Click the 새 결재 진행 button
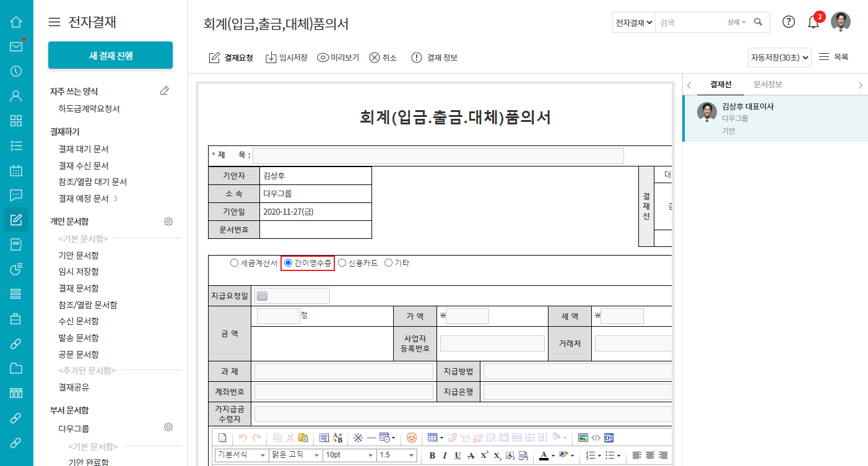The width and height of the screenshot is (868, 466). click(110, 56)
